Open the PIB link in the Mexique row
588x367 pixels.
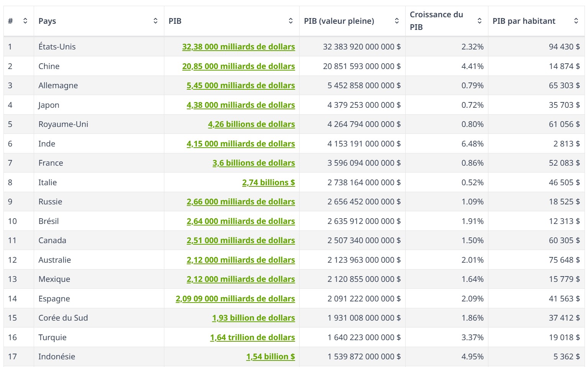coord(241,279)
